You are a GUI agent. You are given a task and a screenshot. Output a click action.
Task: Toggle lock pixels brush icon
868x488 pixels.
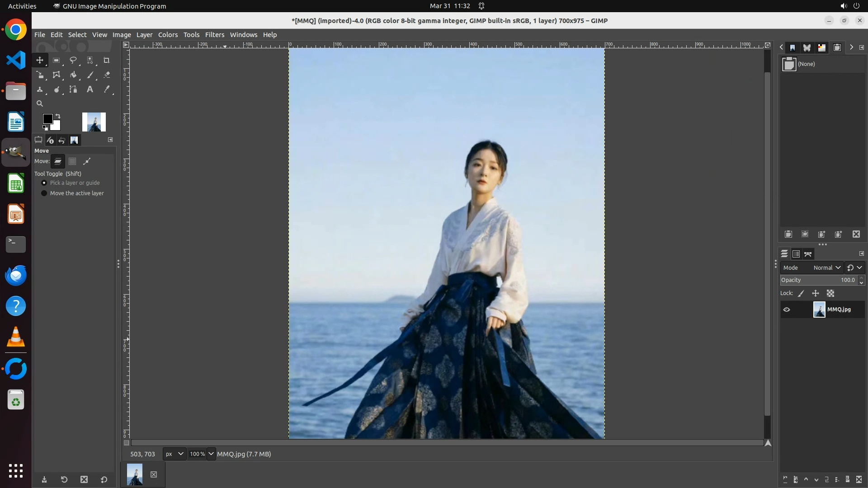click(x=801, y=293)
